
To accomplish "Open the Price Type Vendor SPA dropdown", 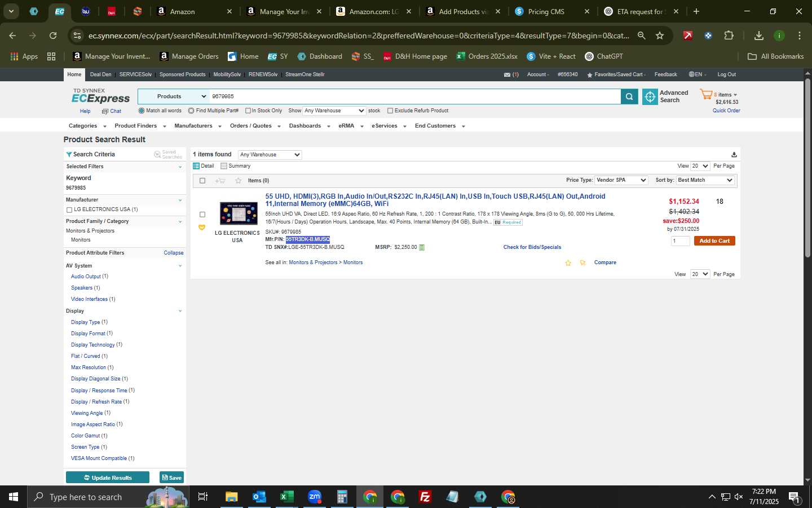I will pyautogui.click(x=621, y=180).
